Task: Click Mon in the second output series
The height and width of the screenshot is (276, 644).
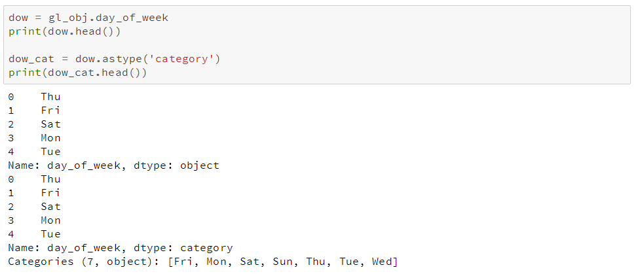Action: 50,220
